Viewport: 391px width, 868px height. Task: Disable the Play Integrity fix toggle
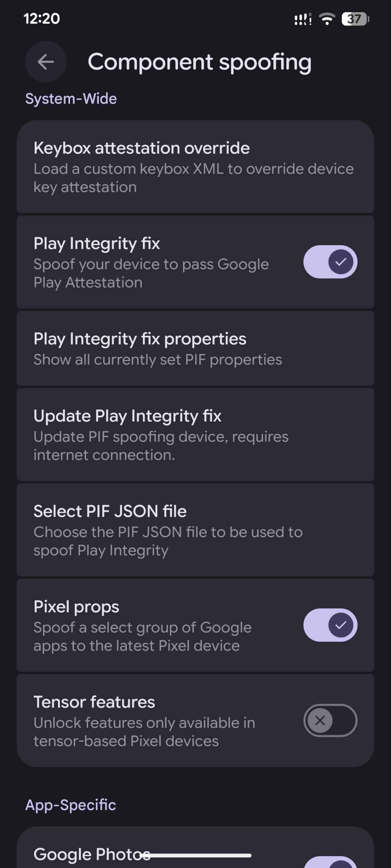point(330,262)
